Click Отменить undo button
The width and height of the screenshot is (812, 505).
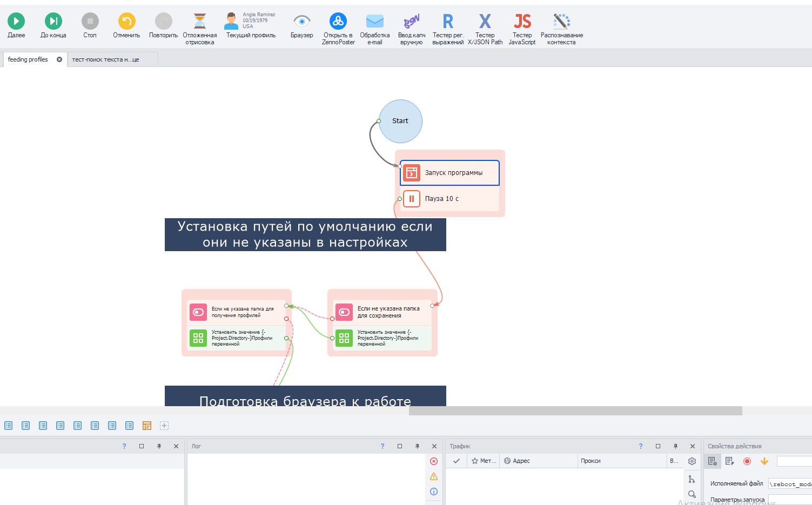[126, 21]
